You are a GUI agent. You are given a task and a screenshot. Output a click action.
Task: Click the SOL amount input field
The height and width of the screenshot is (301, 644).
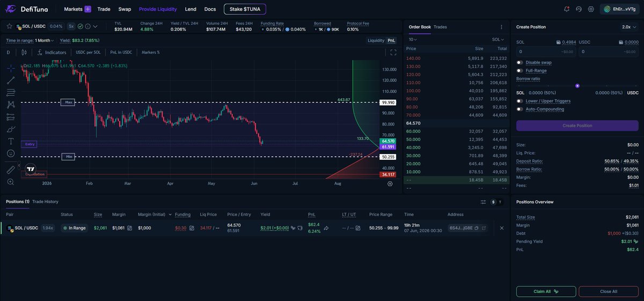click(545, 52)
